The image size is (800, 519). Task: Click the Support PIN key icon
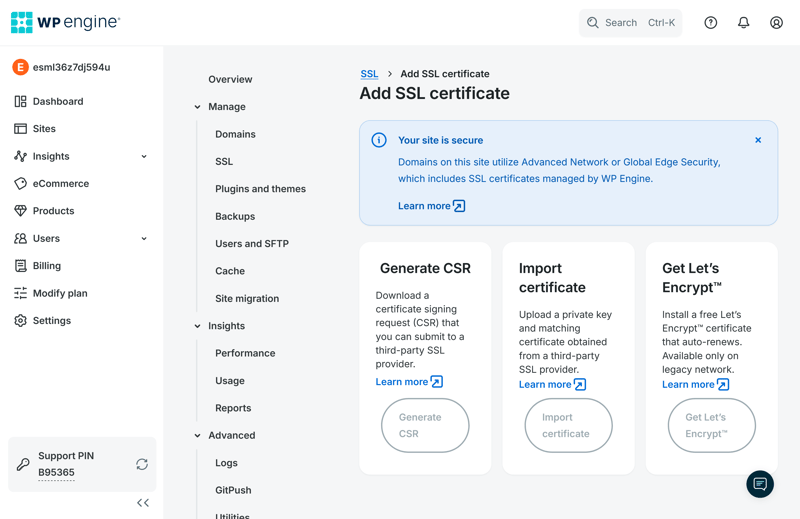click(23, 464)
